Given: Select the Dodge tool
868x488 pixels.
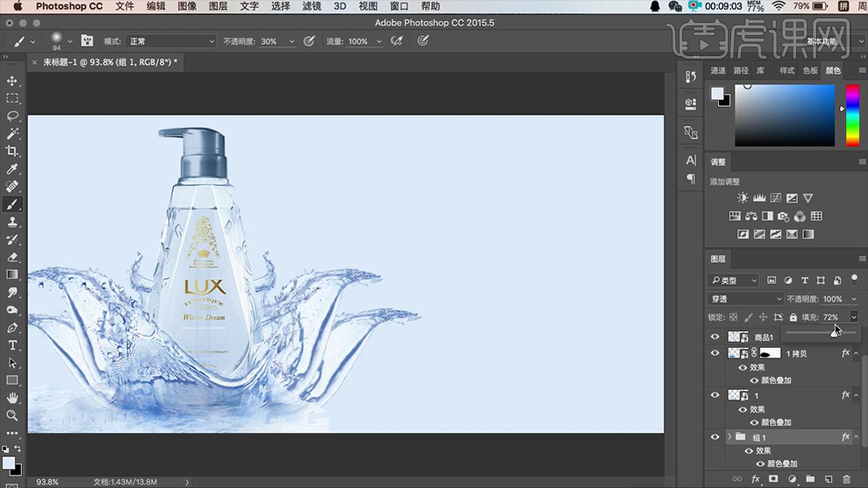Looking at the screenshot, I should pyautogui.click(x=12, y=310).
